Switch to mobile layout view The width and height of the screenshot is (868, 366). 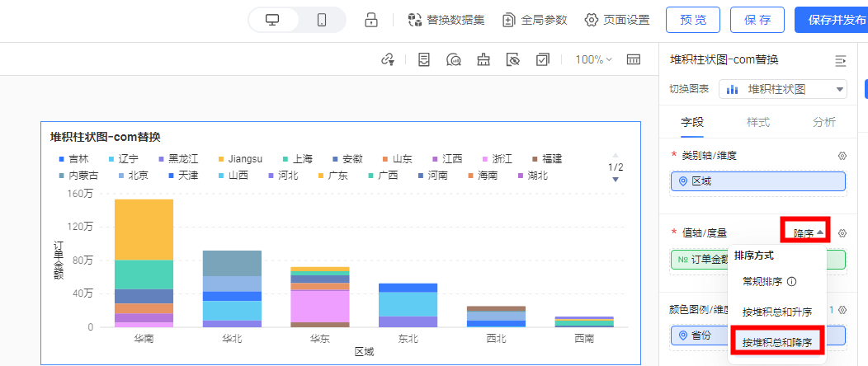click(322, 20)
